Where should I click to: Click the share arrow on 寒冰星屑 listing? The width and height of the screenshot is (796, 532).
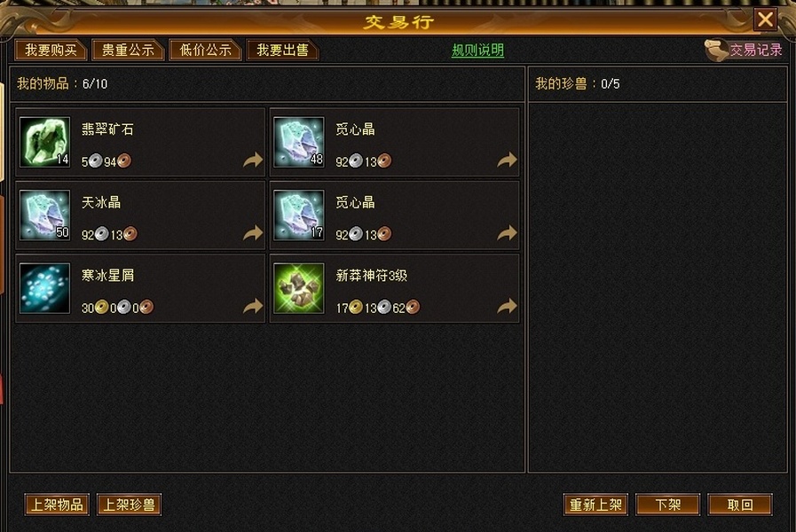tap(253, 306)
